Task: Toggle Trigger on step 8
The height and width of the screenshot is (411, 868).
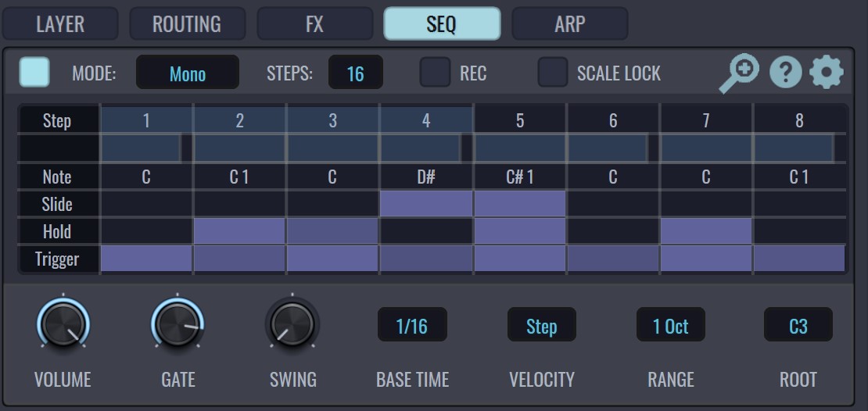Action: pyautogui.click(x=799, y=259)
